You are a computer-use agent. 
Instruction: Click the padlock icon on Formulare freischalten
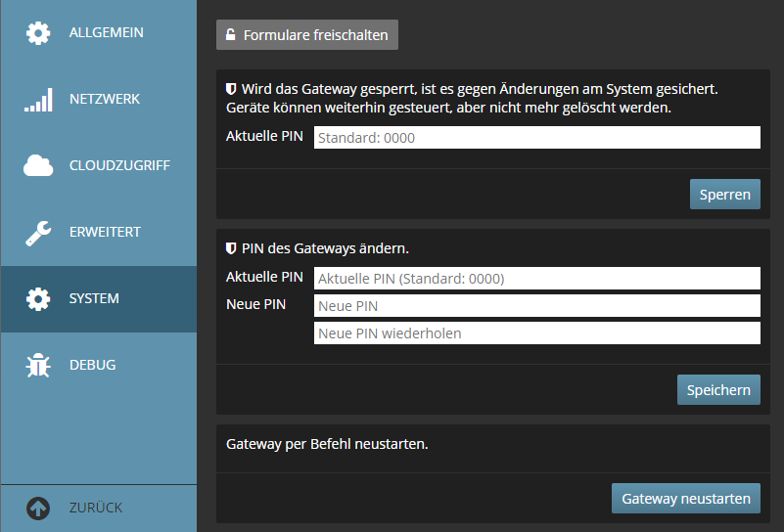tap(231, 35)
